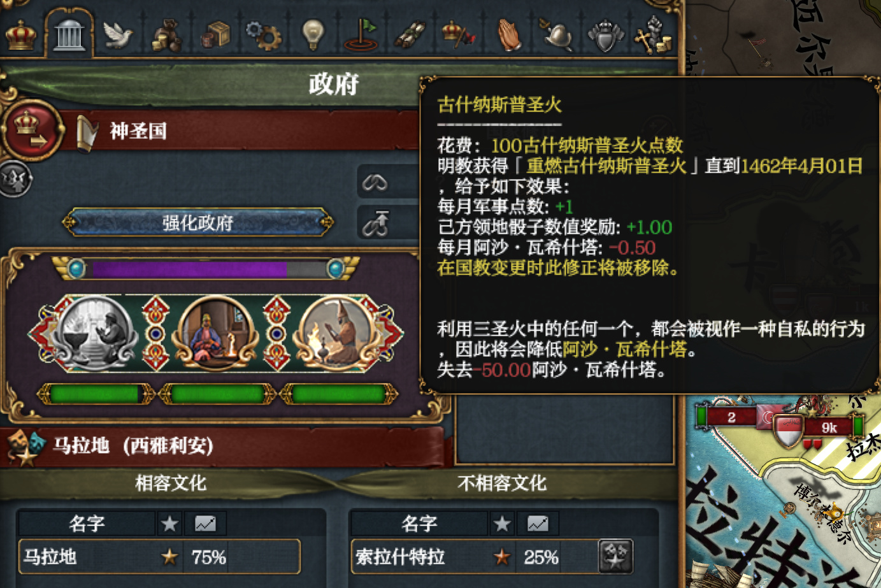Open the Religion praying hands icon
The image size is (881, 588).
point(510,34)
